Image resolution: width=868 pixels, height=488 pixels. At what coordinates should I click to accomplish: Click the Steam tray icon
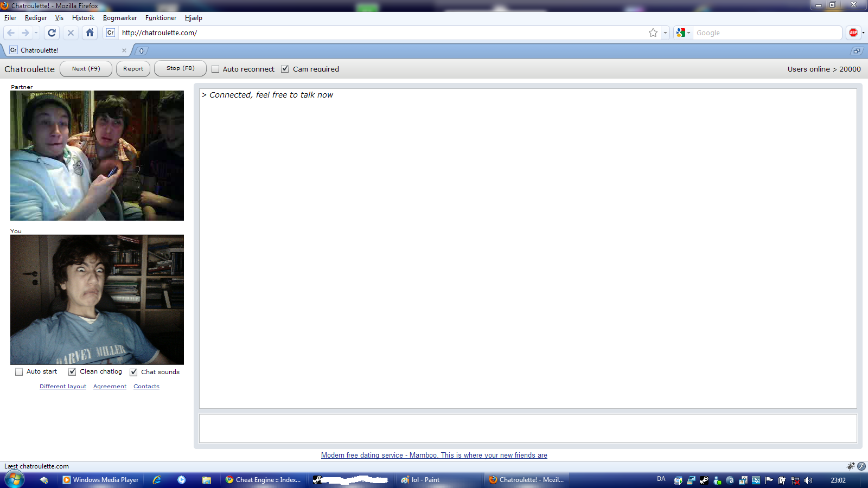pyautogui.click(x=704, y=480)
